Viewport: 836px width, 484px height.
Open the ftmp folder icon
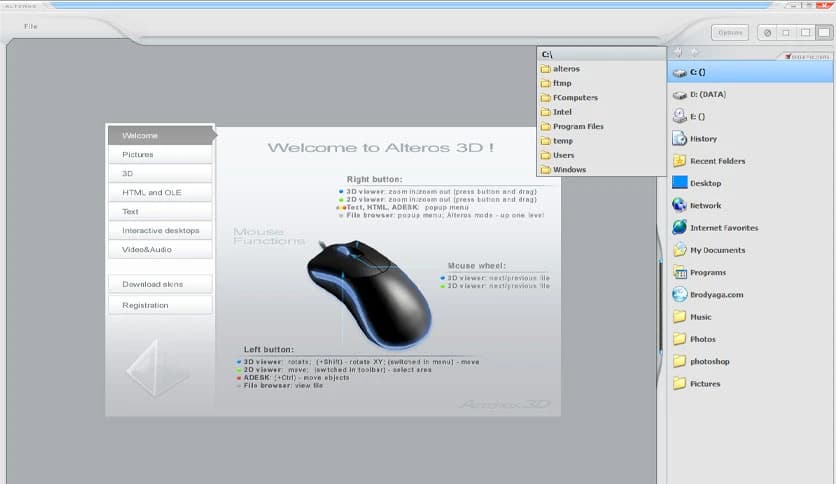pos(545,83)
